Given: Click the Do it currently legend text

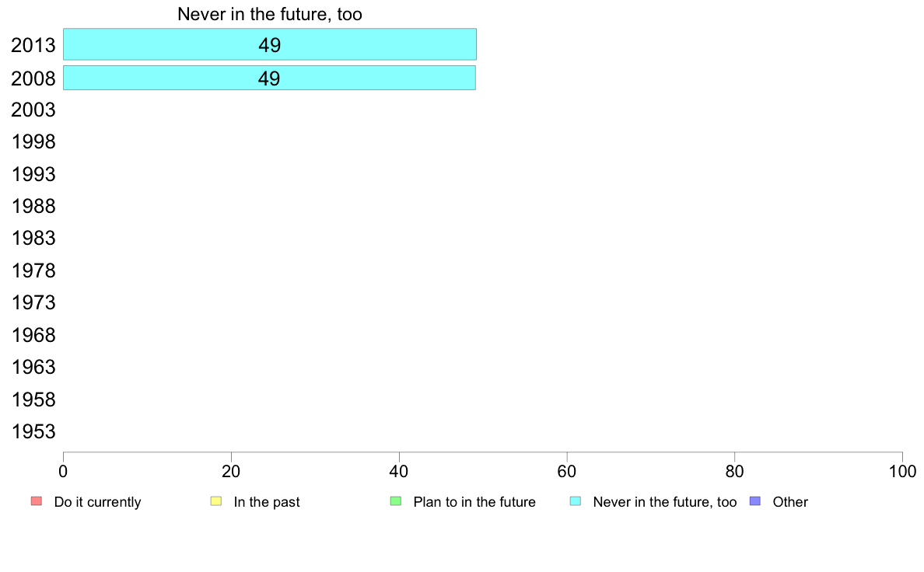Looking at the screenshot, I should (x=98, y=502).
